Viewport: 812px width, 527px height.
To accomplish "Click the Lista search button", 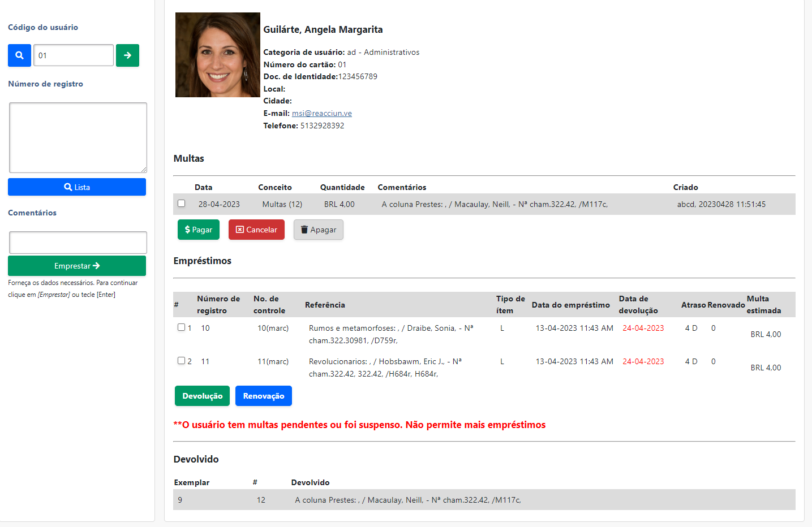I will pyautogui.click(x=77, y=187).
